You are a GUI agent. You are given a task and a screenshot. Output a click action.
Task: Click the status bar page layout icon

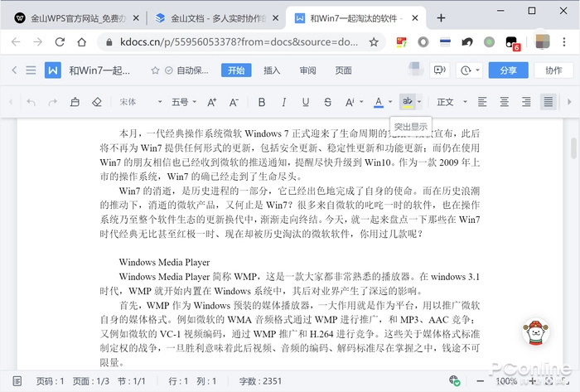tap(17, 381)
